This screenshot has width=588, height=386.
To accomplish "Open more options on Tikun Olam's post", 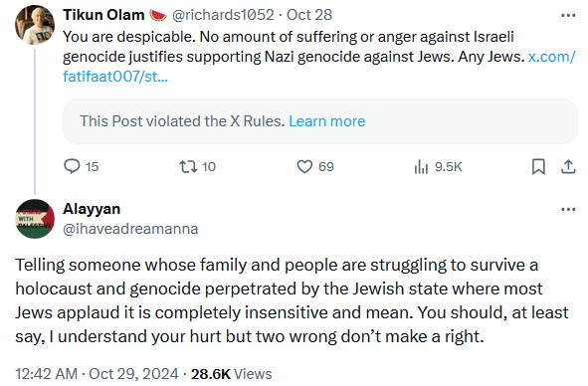I will [568, 15].
